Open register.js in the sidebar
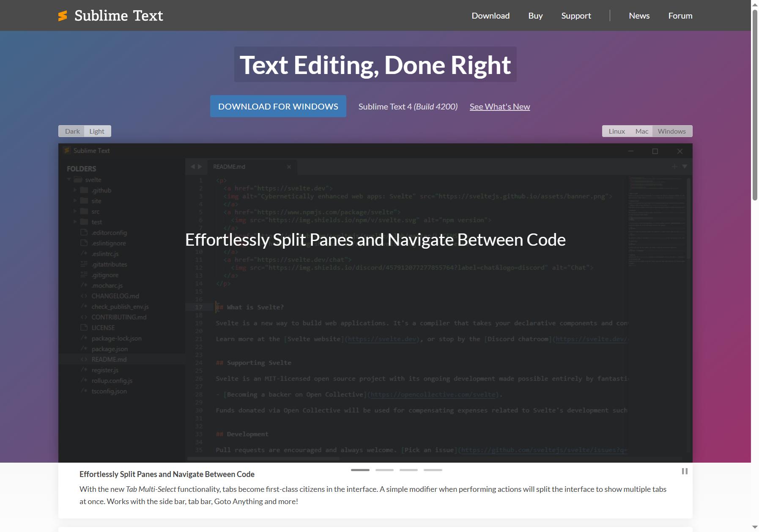The width and height of the screenshot is (759, 532). click(x=105, y=370)
